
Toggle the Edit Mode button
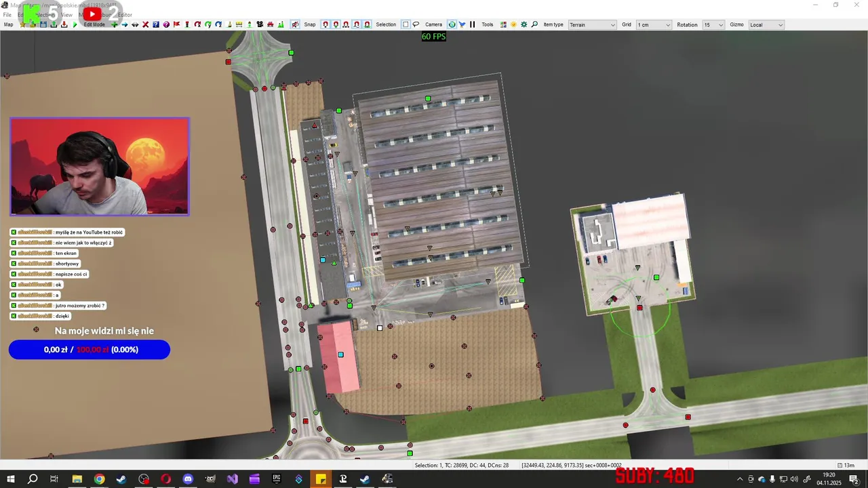pos(94,24)
